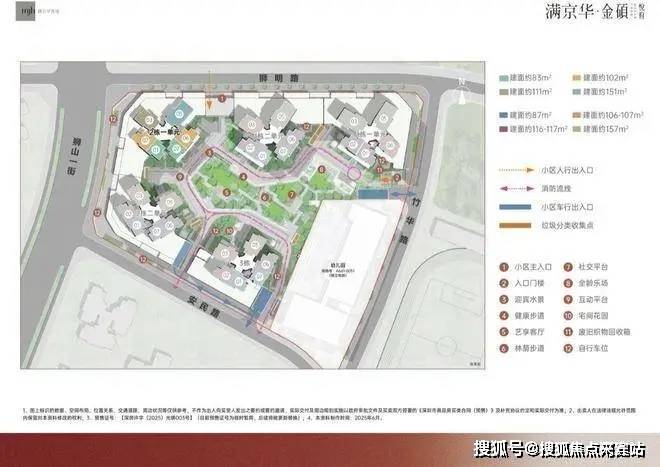
Task: Click marker 9 on the site map
Action: coord(180,177)
